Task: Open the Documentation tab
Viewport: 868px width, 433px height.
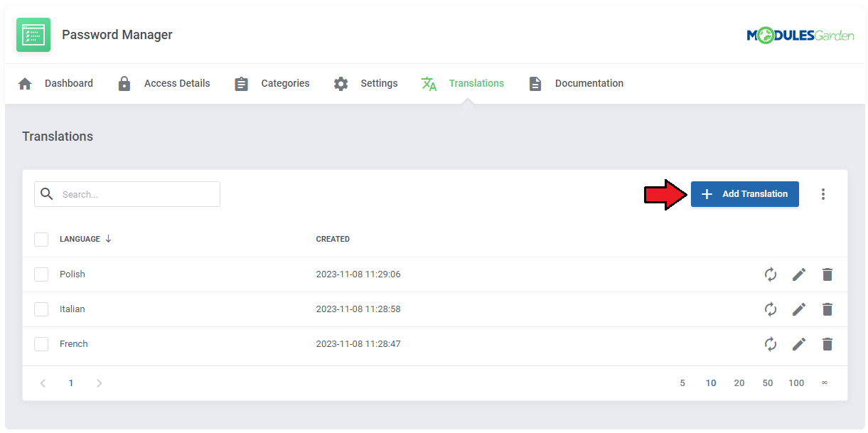Action: (577, 84)
